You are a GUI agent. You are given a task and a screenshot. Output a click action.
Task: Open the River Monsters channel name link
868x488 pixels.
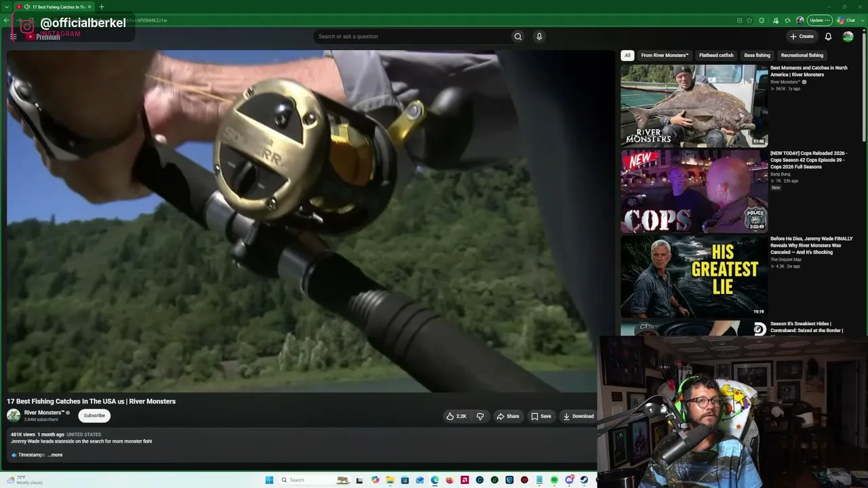tap(44, 413)
